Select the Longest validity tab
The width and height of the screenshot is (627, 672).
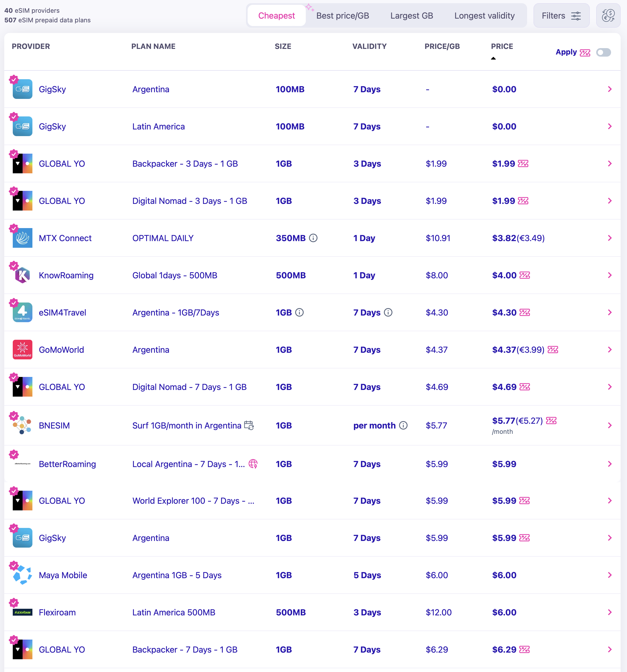484,15
